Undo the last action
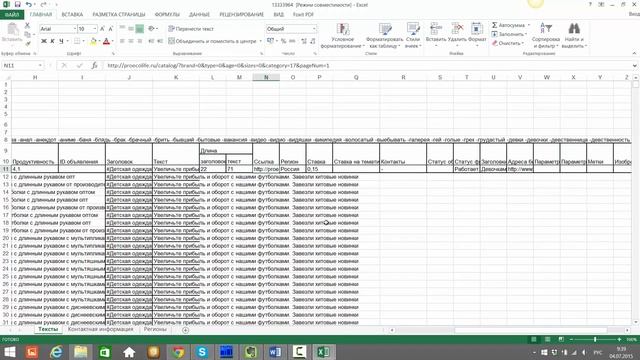This screenshot has width=640, height=360. pos(29,4)
